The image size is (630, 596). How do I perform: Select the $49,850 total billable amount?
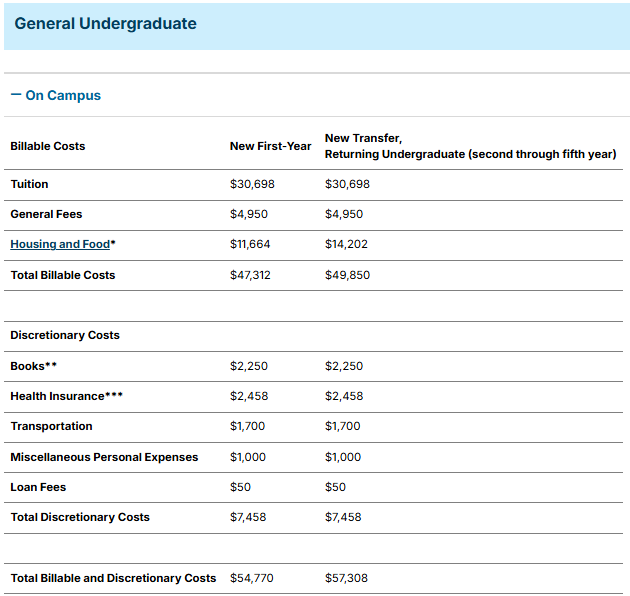[347, 275]
